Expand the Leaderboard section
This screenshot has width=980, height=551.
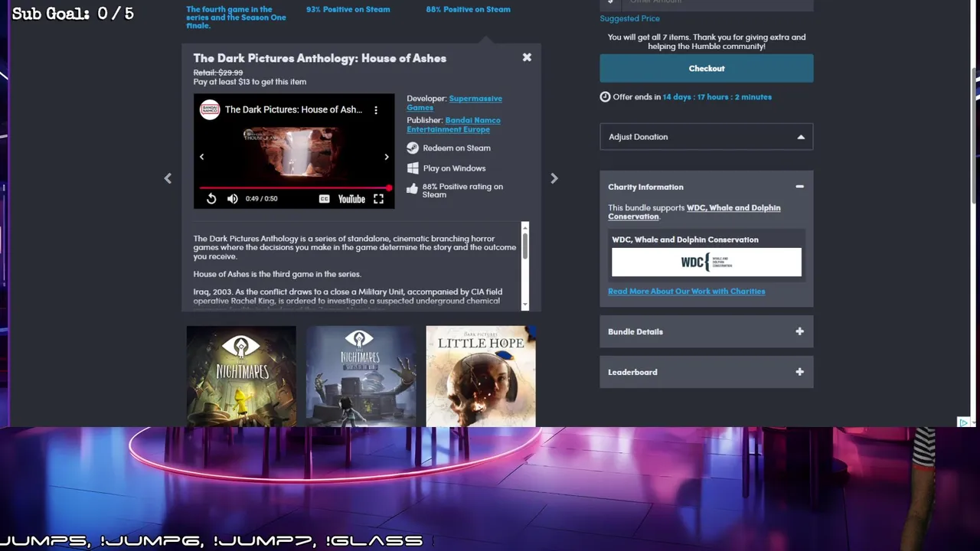click(707, 372)
